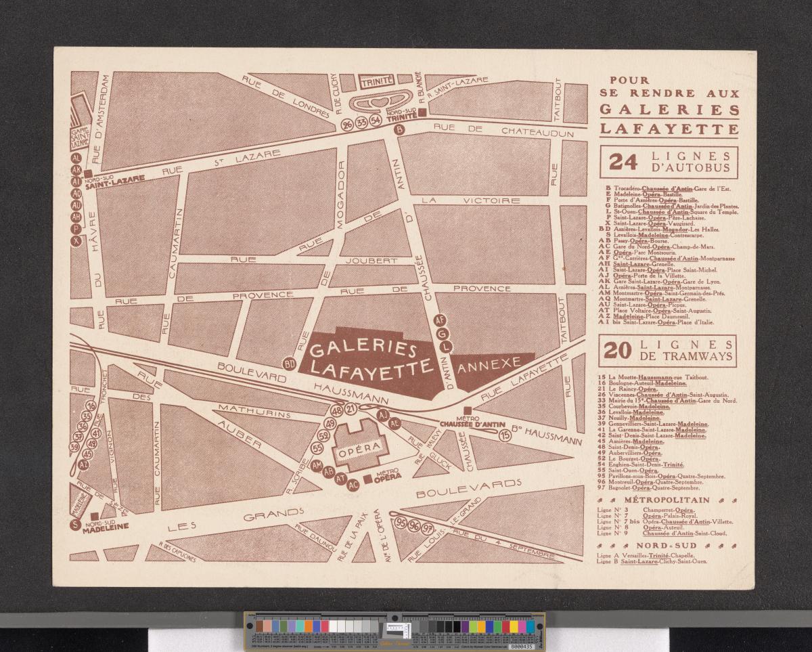
Task: Click the Métro Opéra station square
Action: pos(367,479)
